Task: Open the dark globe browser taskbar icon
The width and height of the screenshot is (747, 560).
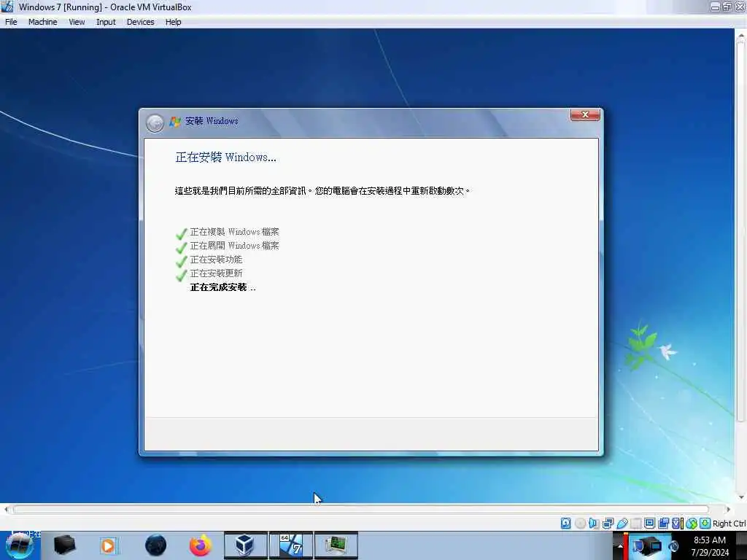Action: tap(155, 545)
